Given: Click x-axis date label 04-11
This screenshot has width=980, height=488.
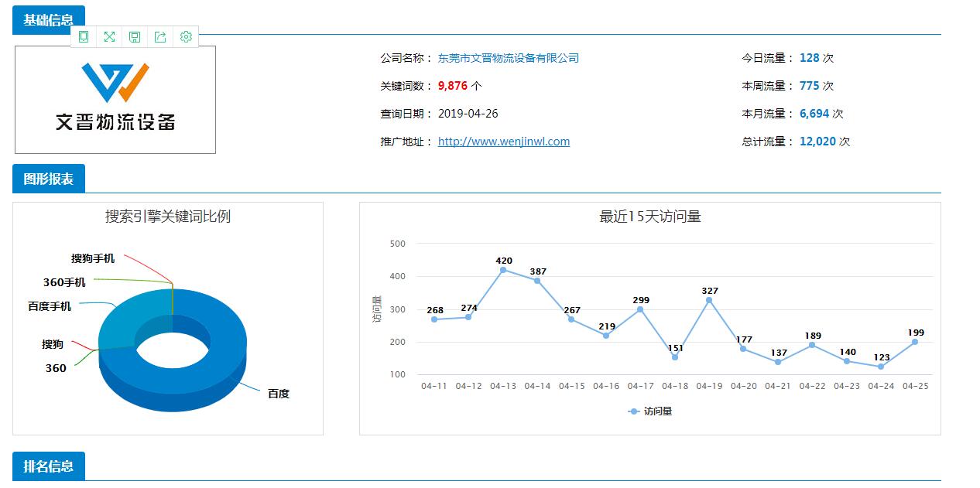Looking at the screenshot, I should click(x=434, y=386).
